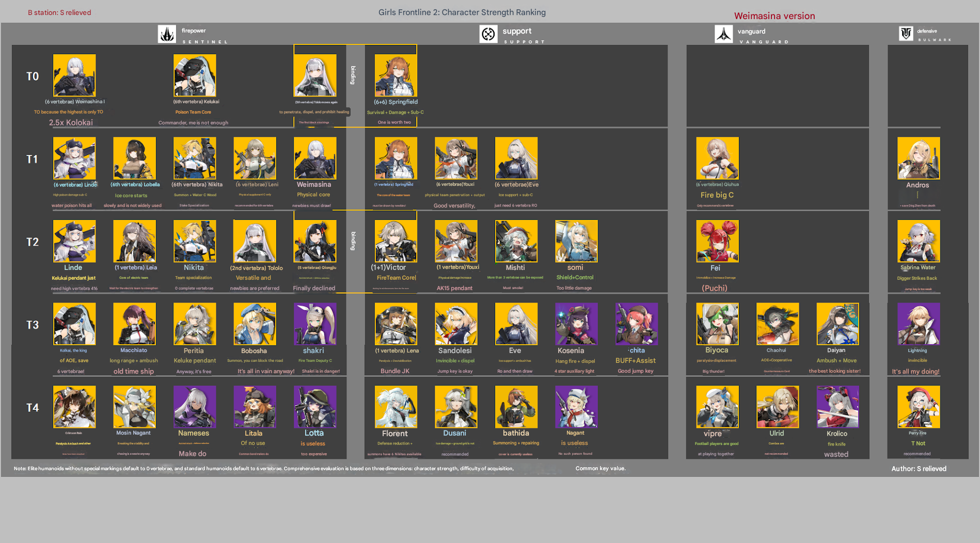Click the 'Bundle JK' caption
This screenshot has height=543, width=980.
point(394,371)
